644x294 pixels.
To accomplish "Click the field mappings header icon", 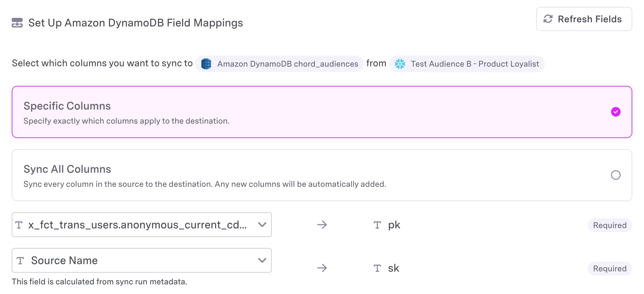I will (17, 23).
